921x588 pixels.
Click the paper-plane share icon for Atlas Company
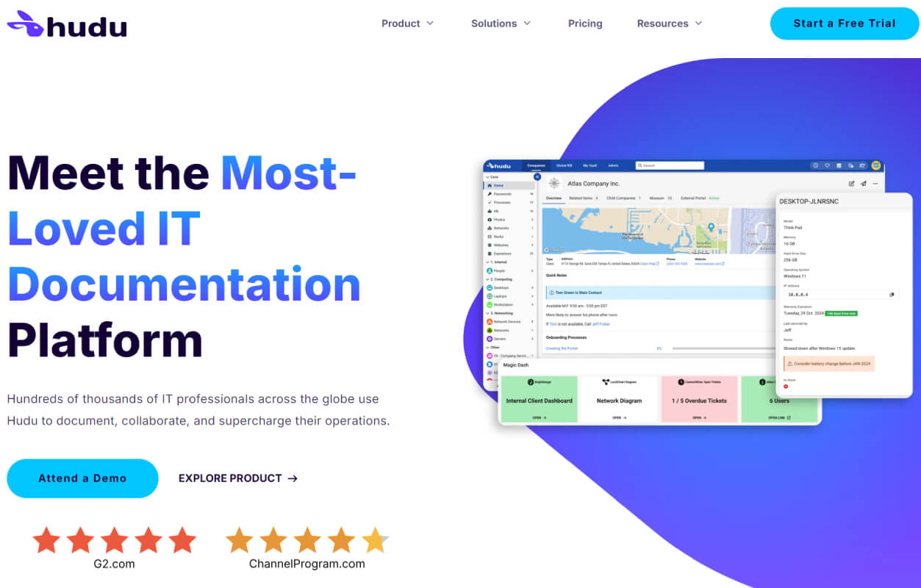coord(864,184)
